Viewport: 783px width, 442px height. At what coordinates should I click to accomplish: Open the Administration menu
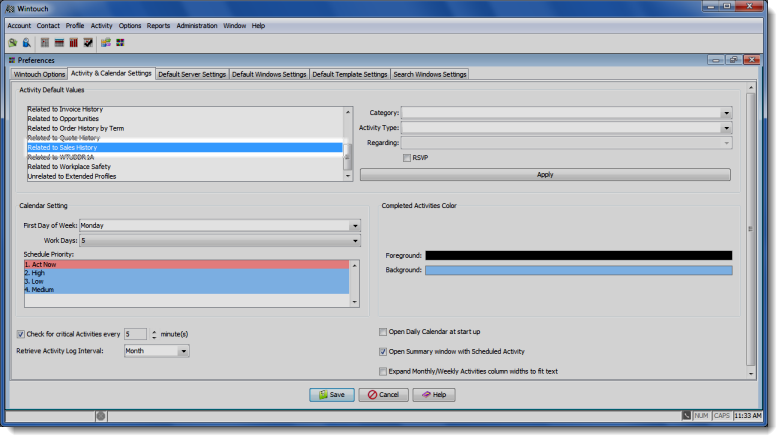tap(197, 25)
